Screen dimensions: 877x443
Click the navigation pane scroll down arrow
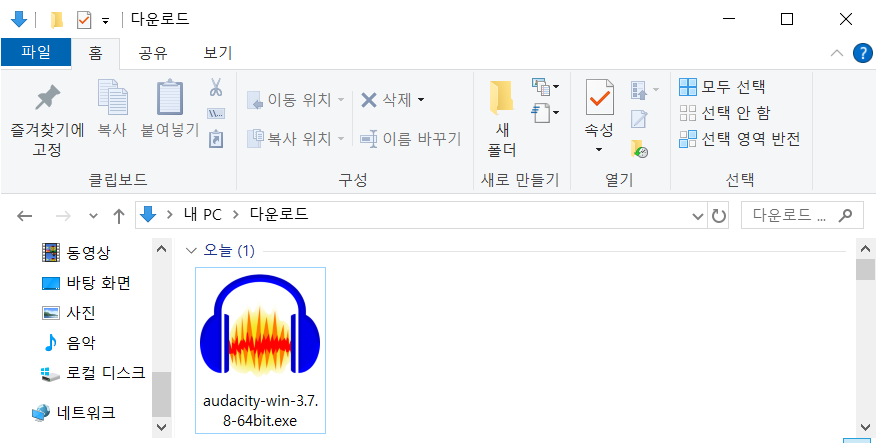(161, 427)
